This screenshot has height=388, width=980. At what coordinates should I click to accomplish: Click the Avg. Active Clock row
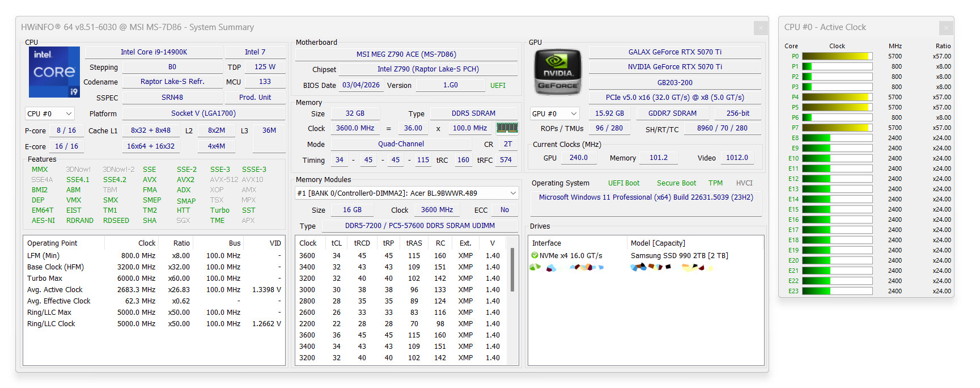pyautogui.click(x=154, y=290)
